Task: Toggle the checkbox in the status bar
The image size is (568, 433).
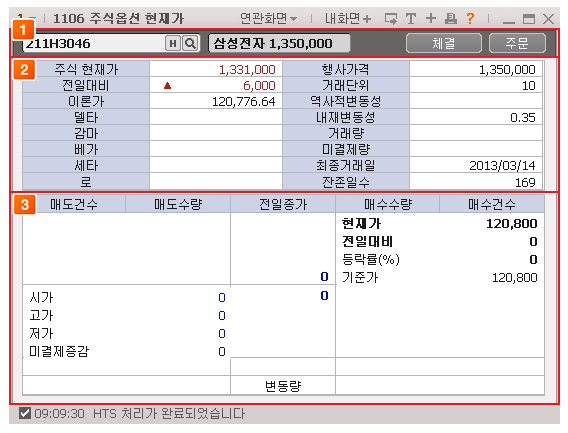Action: [x=25, y=413]
